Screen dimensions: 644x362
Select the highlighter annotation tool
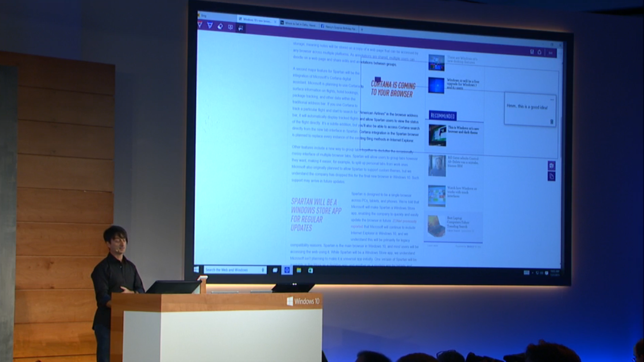point(210,25)
